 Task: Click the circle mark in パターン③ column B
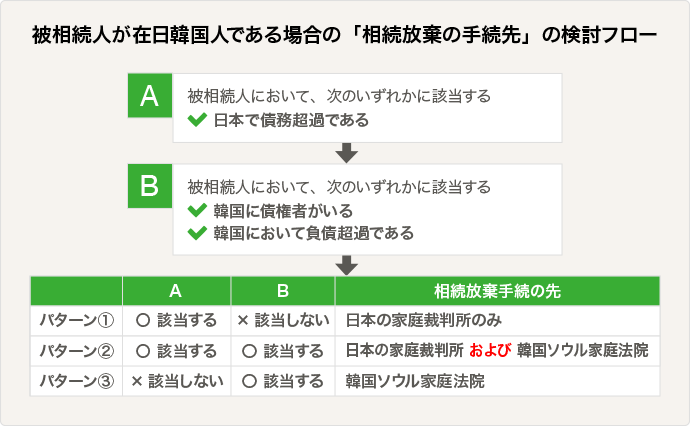(x=249, y=381)
